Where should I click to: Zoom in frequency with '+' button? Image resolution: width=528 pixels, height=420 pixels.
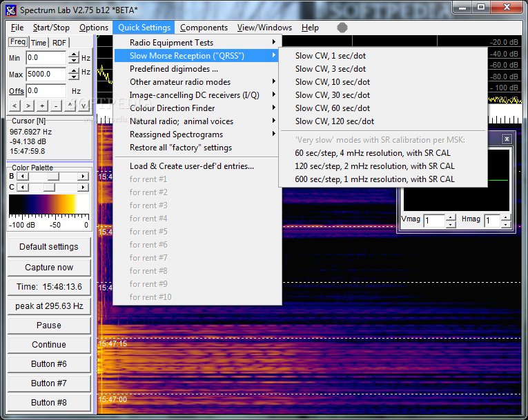[x=42, y=106]
